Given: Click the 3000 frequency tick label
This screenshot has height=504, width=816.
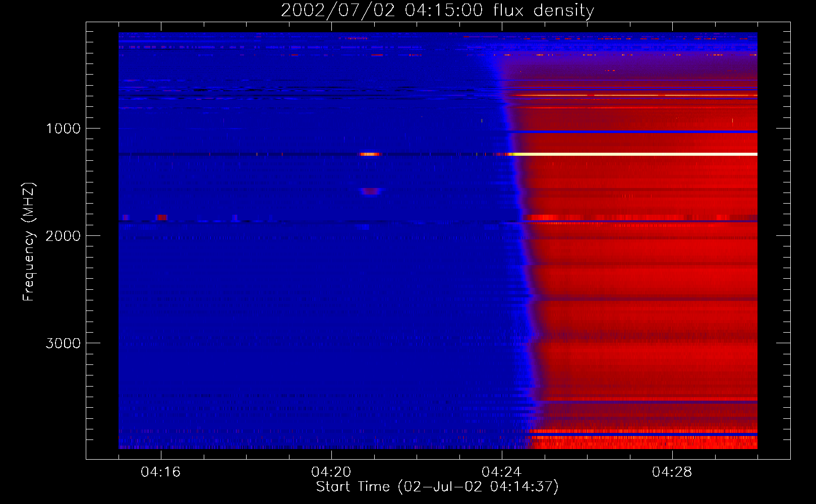Looking at the screenshot, I should click(x=63, y=343).
